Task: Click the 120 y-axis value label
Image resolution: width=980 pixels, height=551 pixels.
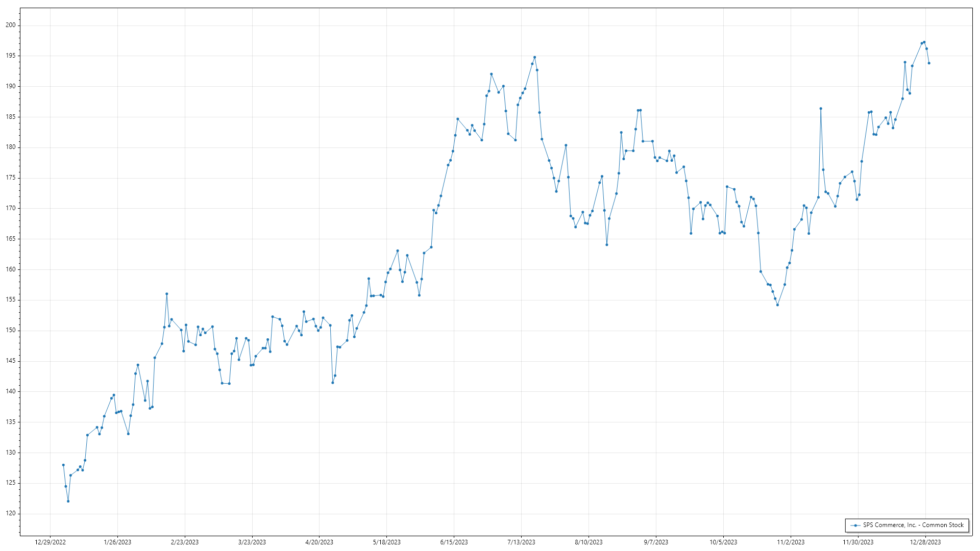Action: coord(11,514)
